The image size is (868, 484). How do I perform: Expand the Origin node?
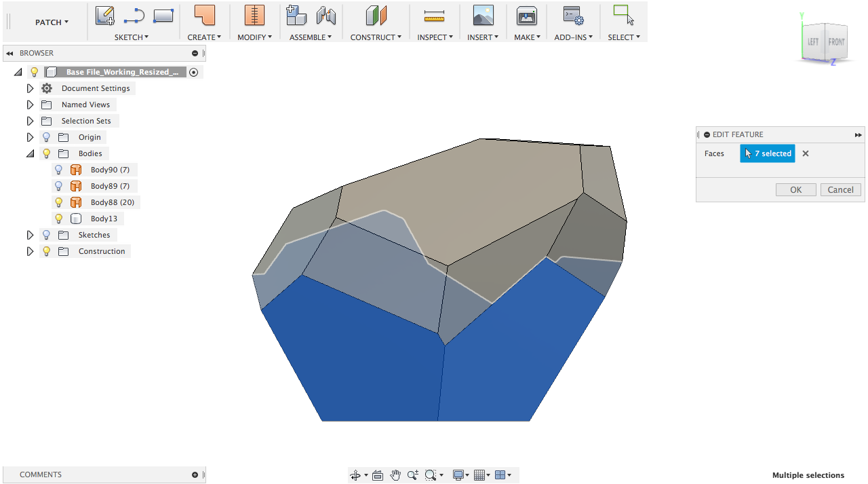(x=30, y=137)
